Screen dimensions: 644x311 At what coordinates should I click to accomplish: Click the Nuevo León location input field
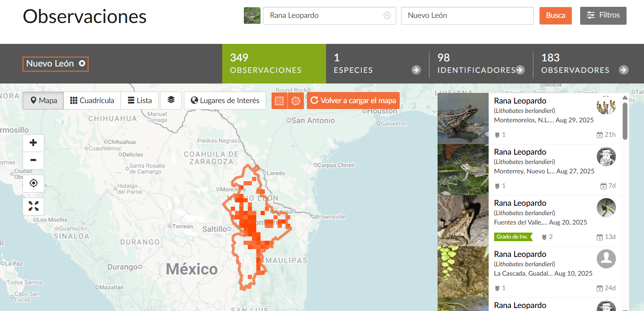click(467, 16)
